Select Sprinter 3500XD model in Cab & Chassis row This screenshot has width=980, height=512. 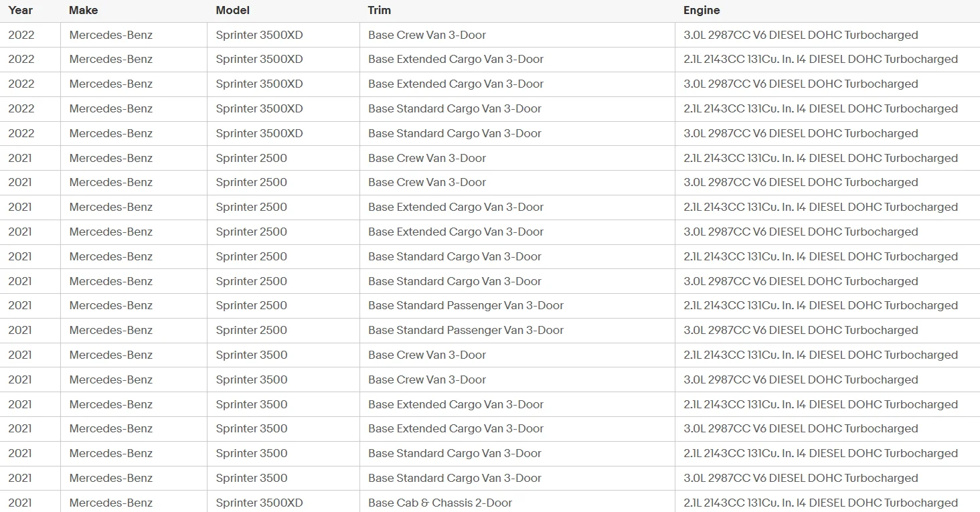tap(259, 503)
